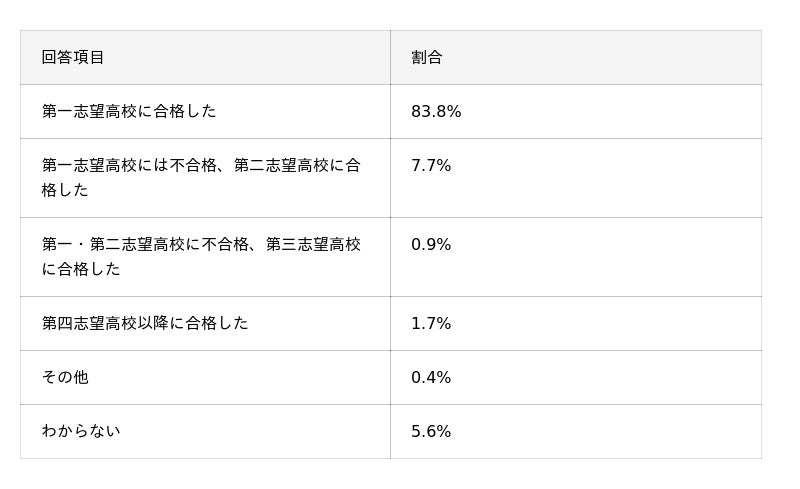Click the words 第一志望高校 in first data row
800x489 pixels.
(x=89, y=111)
